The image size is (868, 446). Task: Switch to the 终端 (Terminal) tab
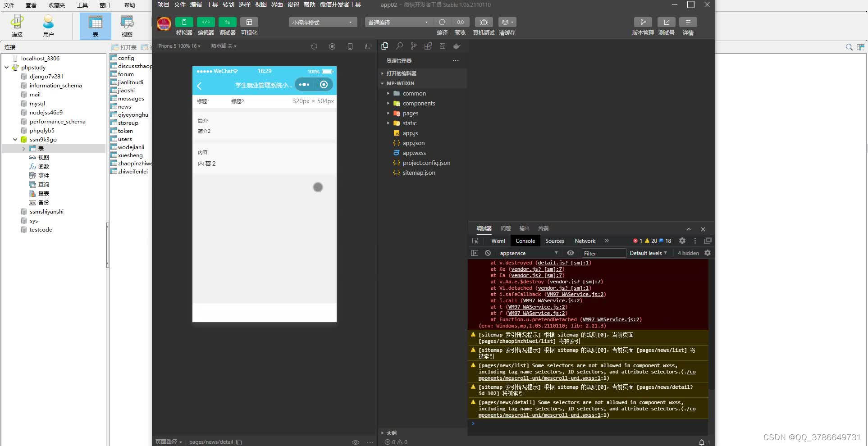543,228
